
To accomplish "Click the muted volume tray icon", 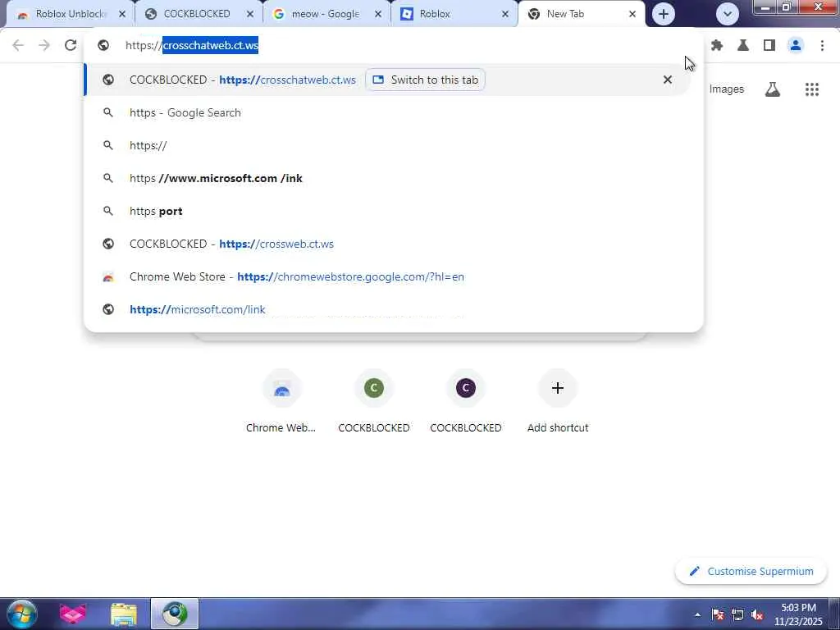I will (757, 614).
